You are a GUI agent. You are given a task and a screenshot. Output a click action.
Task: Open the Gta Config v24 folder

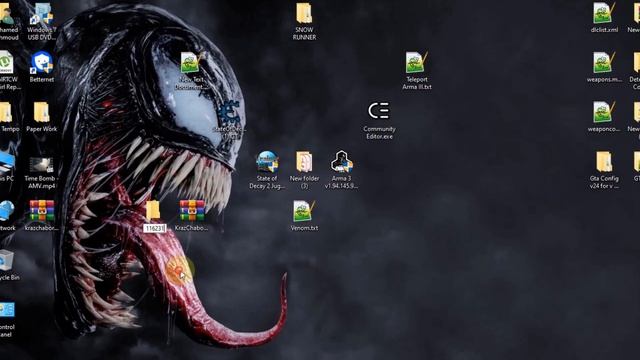pos(604,162)
